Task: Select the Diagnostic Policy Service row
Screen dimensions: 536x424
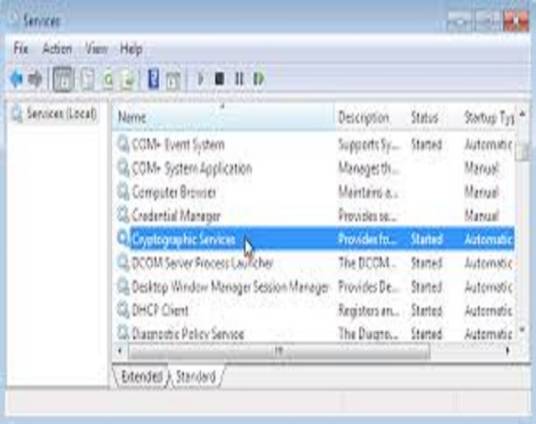Action: pos(188,333)
